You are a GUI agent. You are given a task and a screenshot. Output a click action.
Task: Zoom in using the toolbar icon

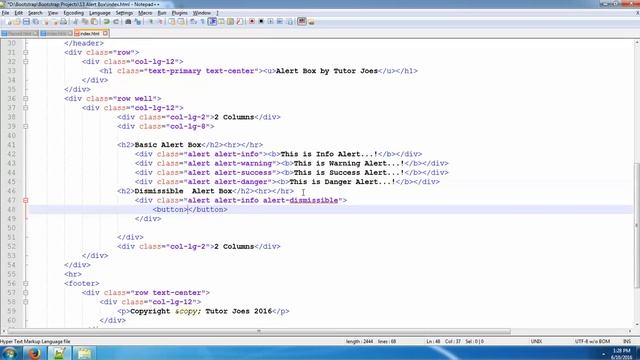coord(151,22)
